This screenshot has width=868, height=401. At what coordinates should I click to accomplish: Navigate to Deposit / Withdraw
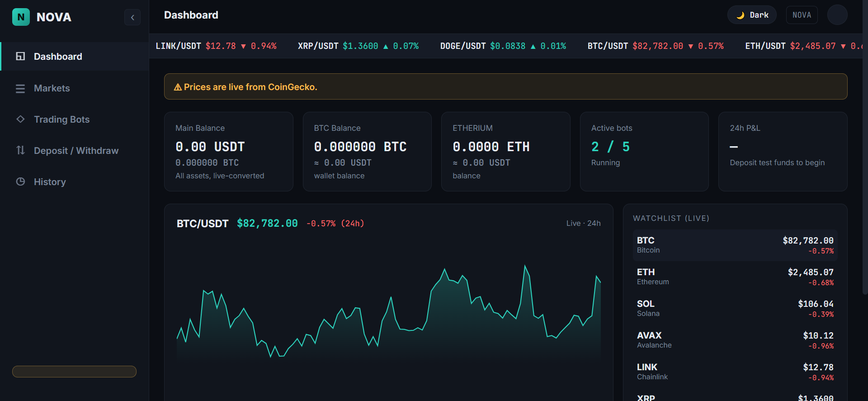tap(75, 151)
